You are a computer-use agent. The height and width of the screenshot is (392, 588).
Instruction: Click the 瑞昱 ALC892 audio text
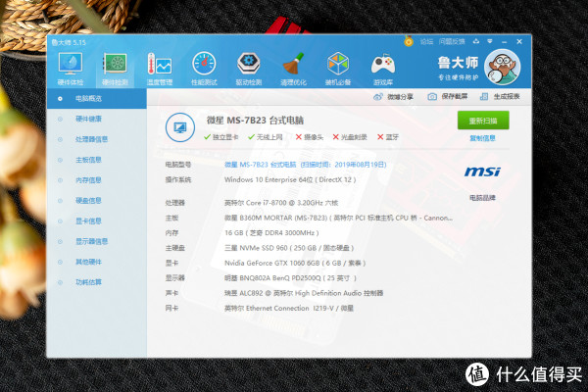click(304, 293)
